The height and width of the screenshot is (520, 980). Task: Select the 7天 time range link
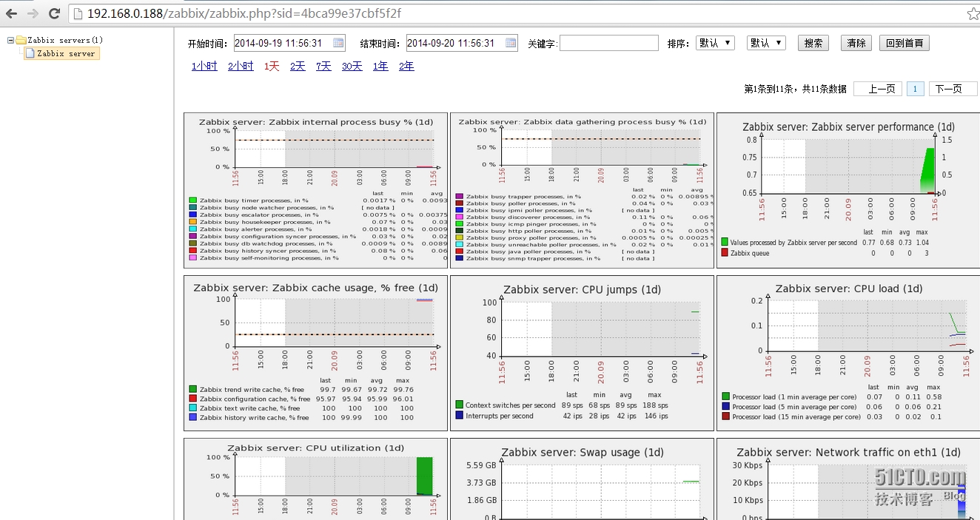(x=323, y=66)
